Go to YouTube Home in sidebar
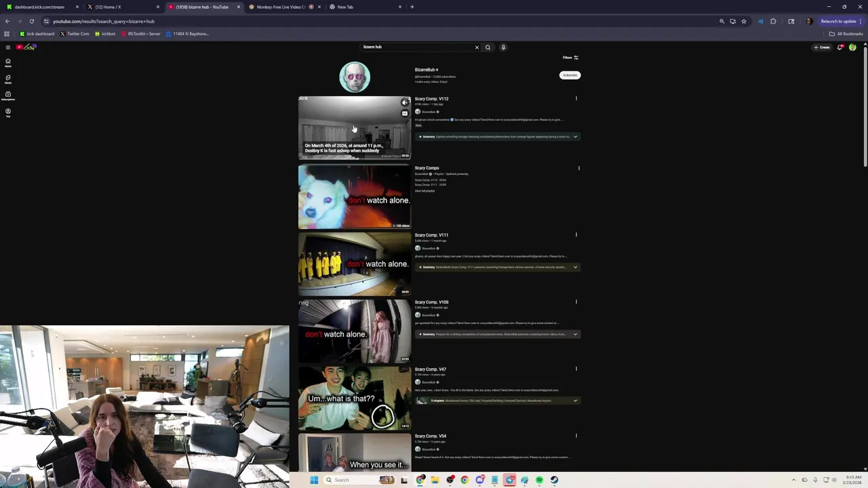Screen dimensions: 868x488 (8, 63)
